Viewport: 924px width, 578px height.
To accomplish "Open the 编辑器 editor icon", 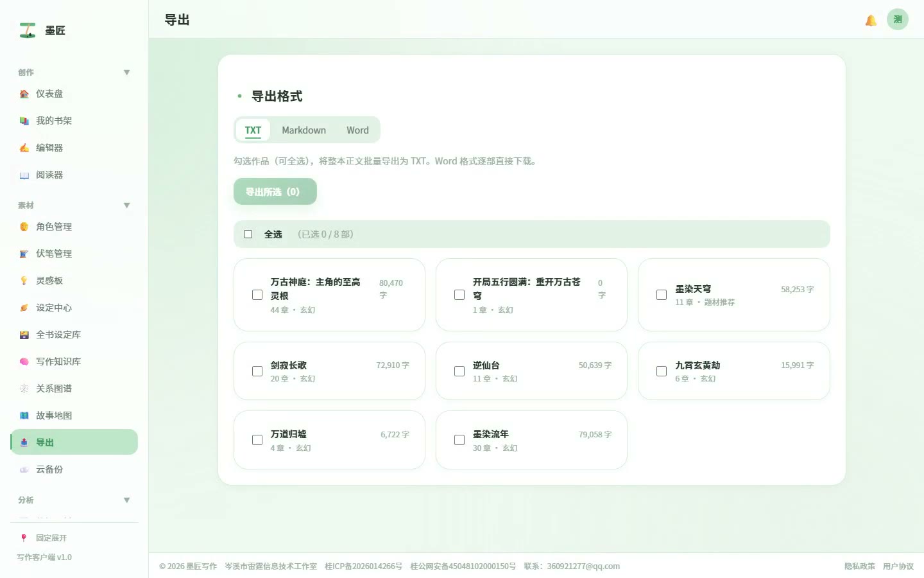I will tap(24, 148).
